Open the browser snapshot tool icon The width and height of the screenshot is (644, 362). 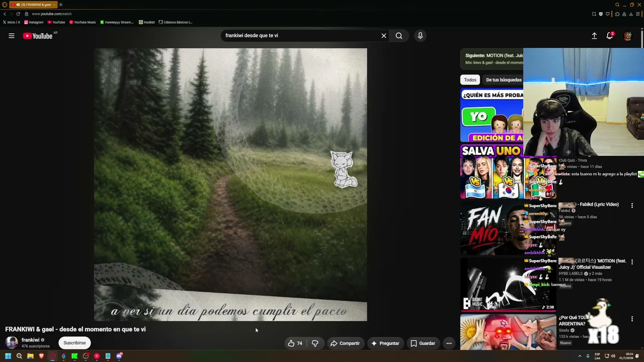tap(594, 14)
